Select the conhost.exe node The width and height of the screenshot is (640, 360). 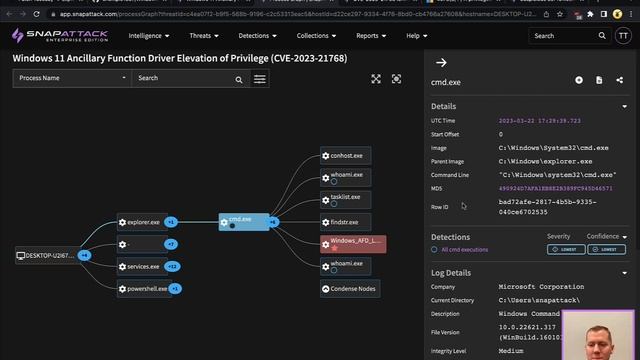coord(346,156)
